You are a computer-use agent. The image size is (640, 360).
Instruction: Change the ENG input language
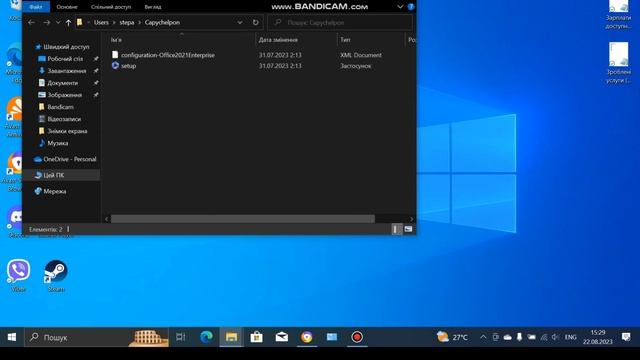pyautogui.click(x=571, y=337)
